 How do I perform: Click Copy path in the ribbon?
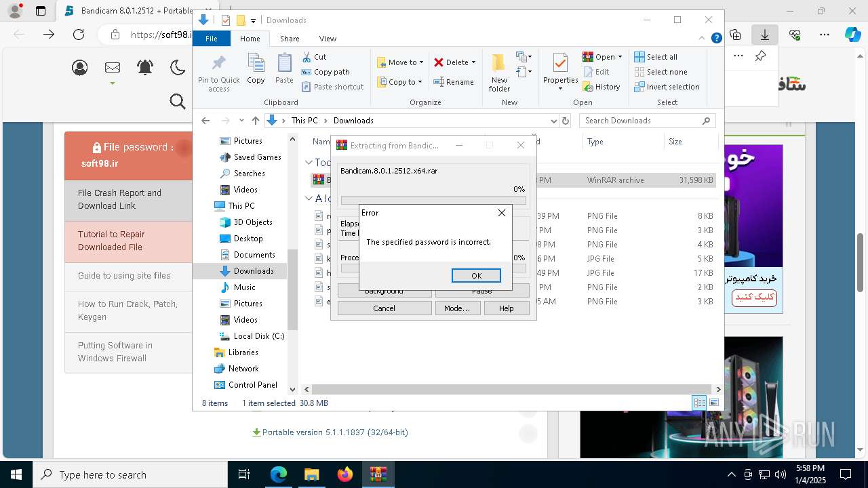point(325,72)
